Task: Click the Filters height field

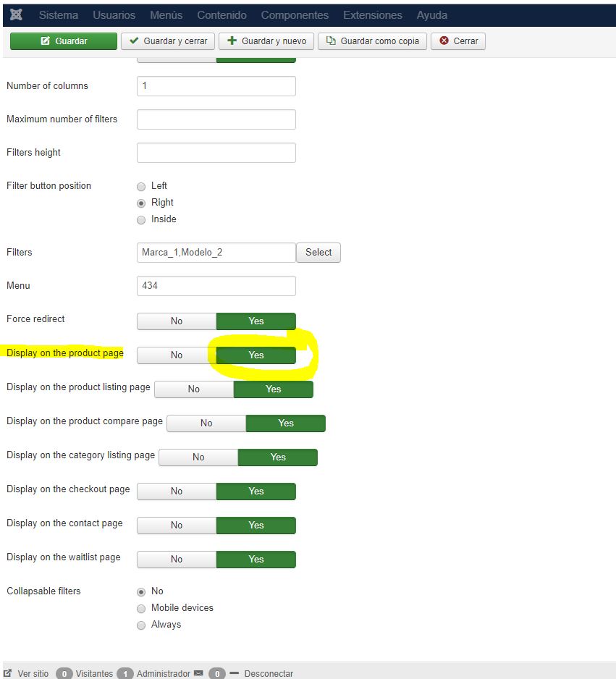Action: coord(216,153)
